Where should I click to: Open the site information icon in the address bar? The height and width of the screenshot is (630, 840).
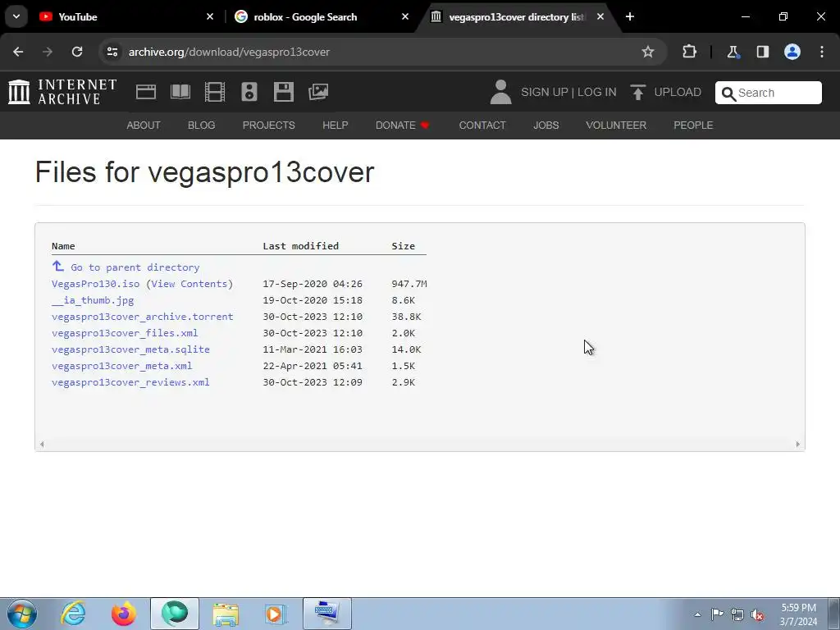(x=112, y=52)
